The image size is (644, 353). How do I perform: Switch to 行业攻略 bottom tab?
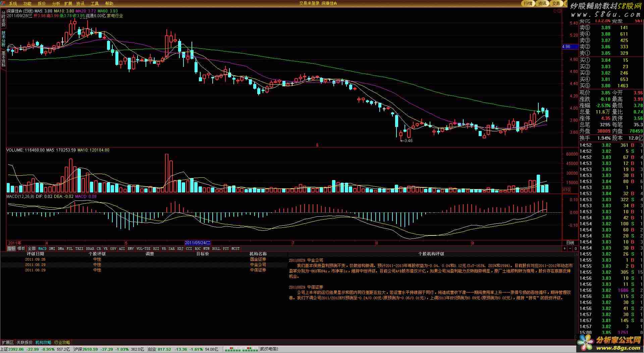click(62, 343)
